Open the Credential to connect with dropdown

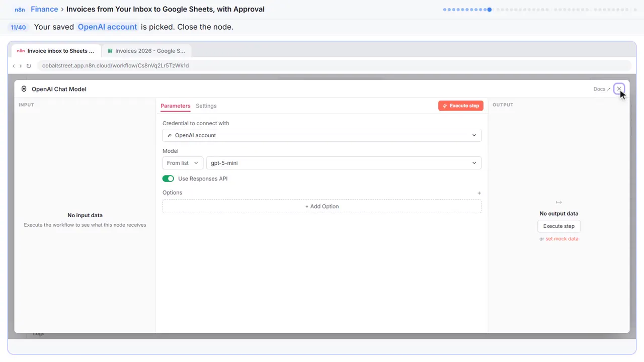322,135
